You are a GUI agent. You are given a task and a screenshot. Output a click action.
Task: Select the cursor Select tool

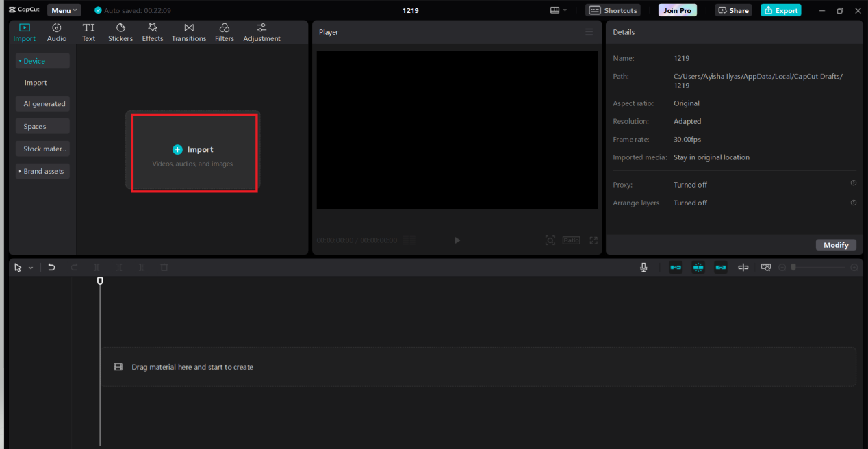(x=18, y=268)
